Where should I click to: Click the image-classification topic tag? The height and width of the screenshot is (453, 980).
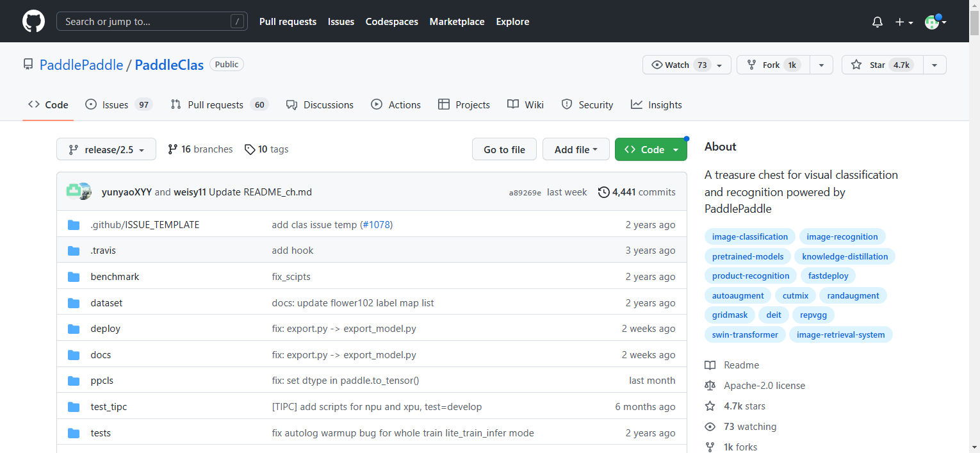[750, 236]
